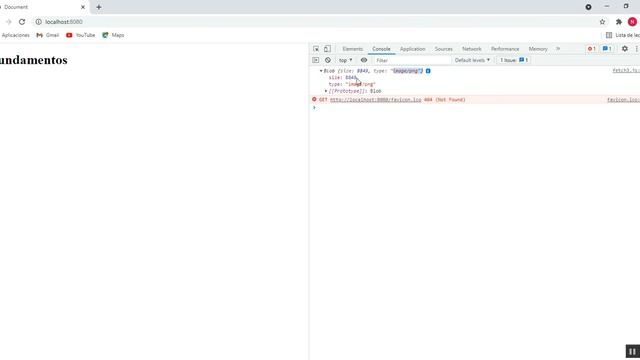Open the reading list button
This screenshot has width=640, height=360.
click(x=622, y=35)
